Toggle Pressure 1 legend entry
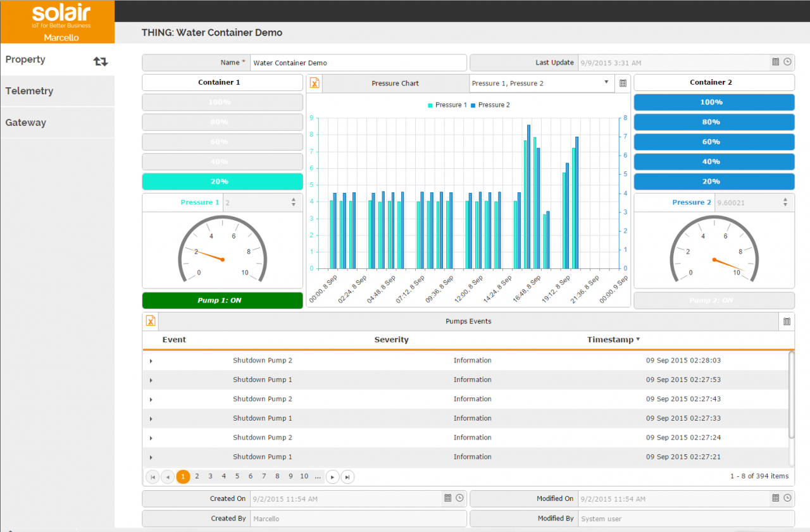810x532 pixels. [x=447, y=105]
